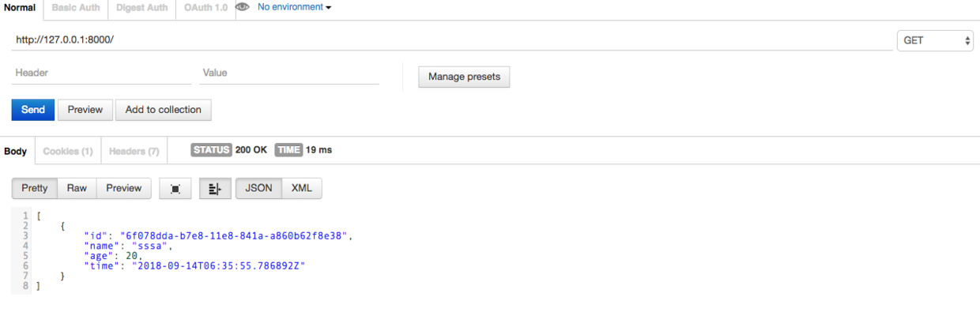
Task: Click the request URL input field
Action: [450, 39]
